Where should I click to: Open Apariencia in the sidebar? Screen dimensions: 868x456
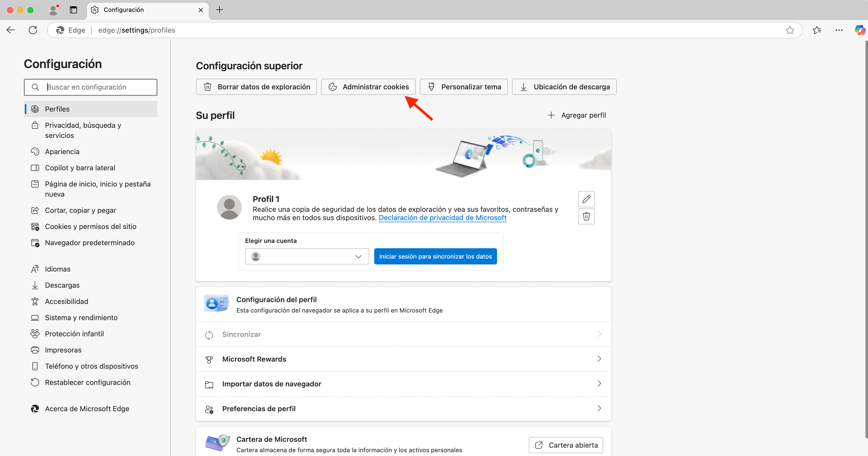[x=62, y=152]
